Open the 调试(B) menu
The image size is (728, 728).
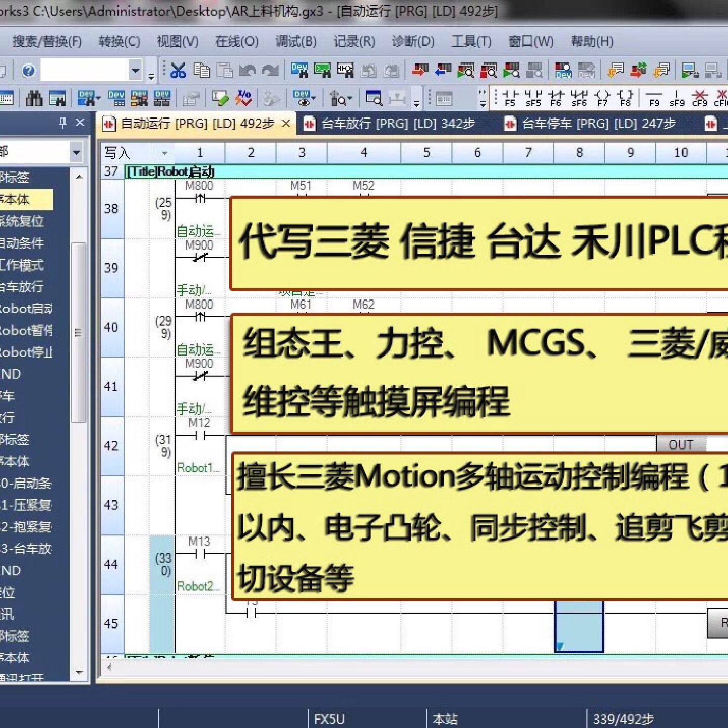coord(296,41)
